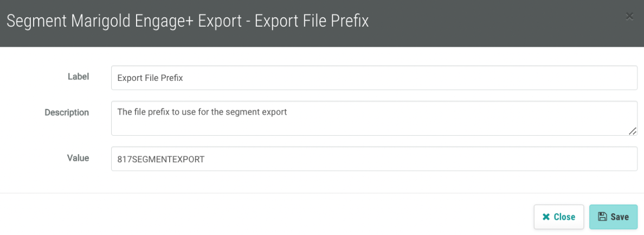Focus the Label input field
The height and width of the screenshot is (235, 644).
[x=374, y=78]
